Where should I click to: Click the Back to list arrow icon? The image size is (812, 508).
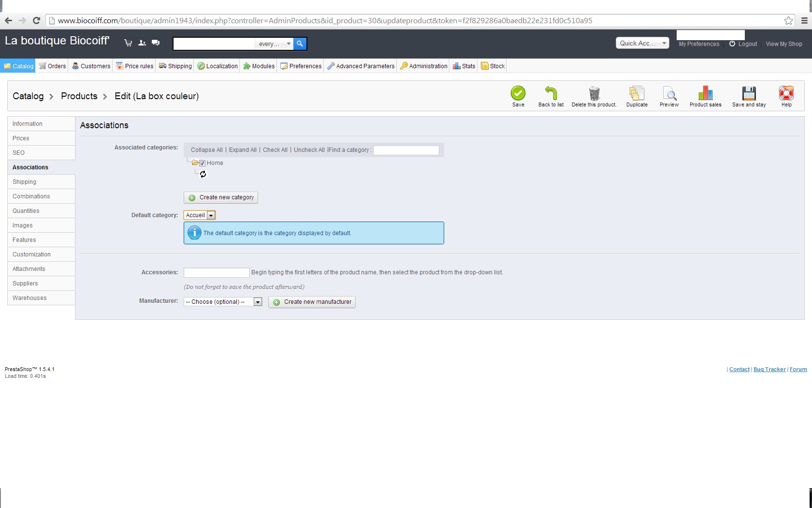click(551, 93)
